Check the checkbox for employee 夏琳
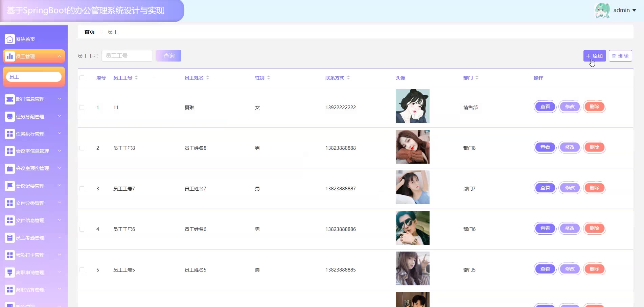 [82, 108]
